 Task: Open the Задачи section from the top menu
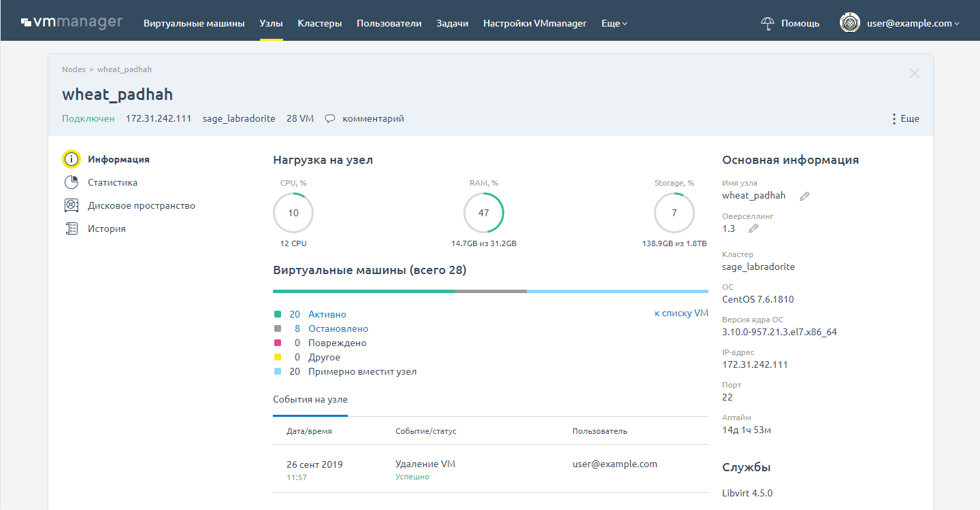(452, 22)
